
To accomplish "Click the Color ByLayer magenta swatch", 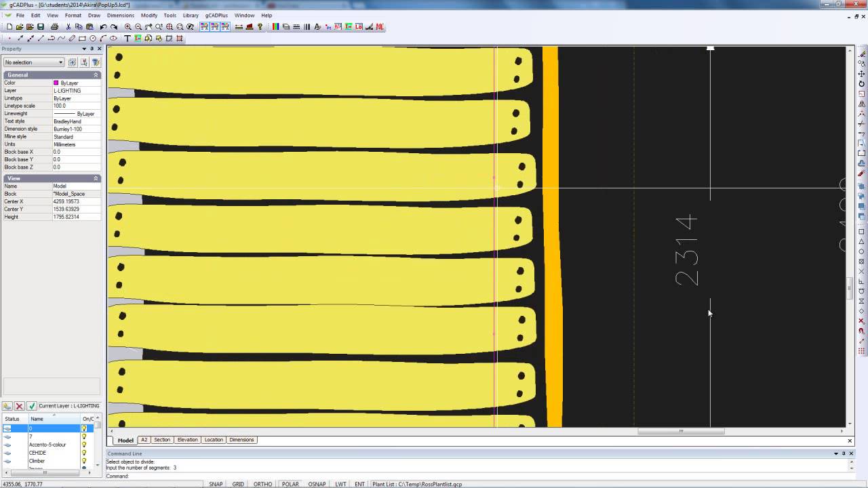I will 56,83.
